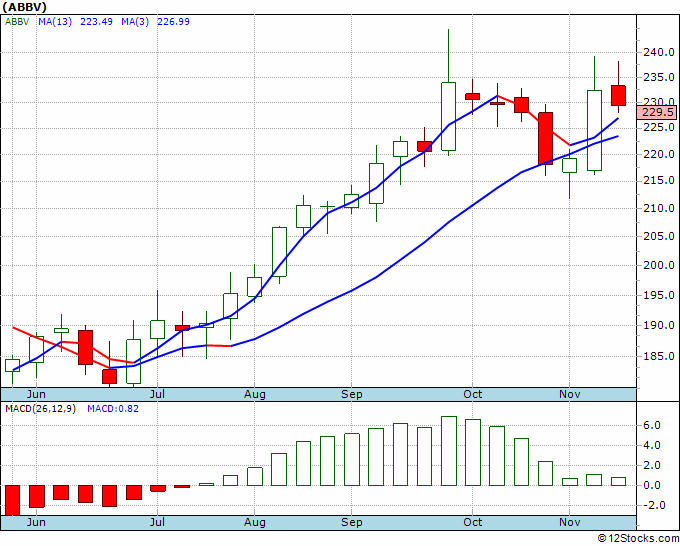The height and width of the screenshot is (546, 680).
Task: Click the 240.0 price axis label
Action: (658, 52)
